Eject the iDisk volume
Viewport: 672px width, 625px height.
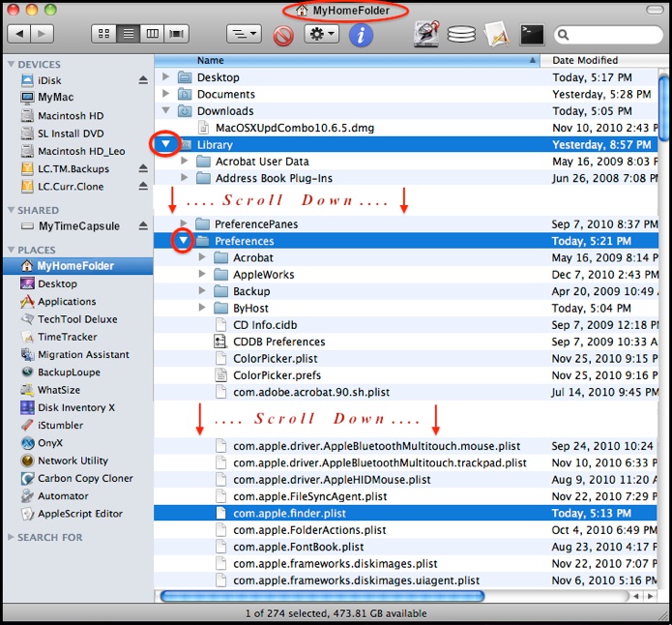143,80
